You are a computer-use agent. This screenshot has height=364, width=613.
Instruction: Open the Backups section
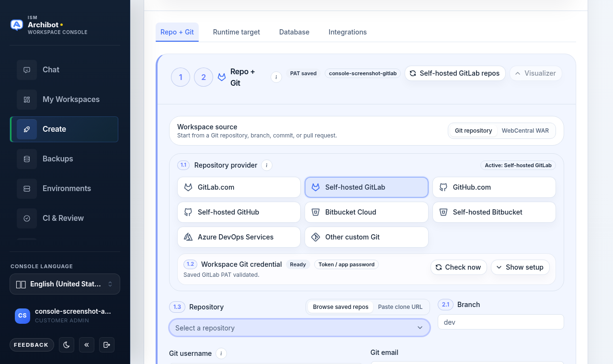coord(64,159)
